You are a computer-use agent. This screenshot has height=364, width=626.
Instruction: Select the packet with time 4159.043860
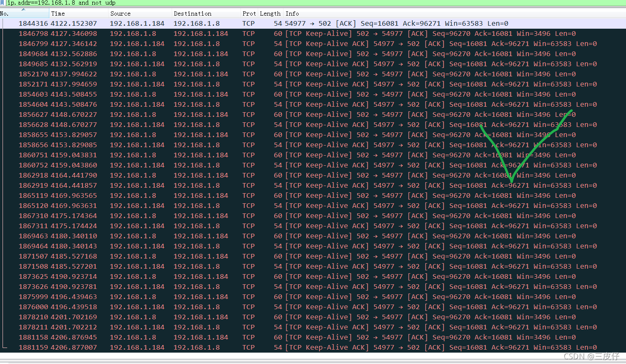[313, 165]
